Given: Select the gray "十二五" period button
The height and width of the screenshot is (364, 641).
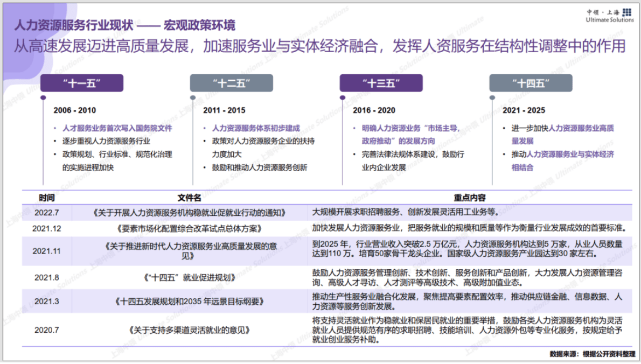Looking at the screenshot, I should click(231, 83).
